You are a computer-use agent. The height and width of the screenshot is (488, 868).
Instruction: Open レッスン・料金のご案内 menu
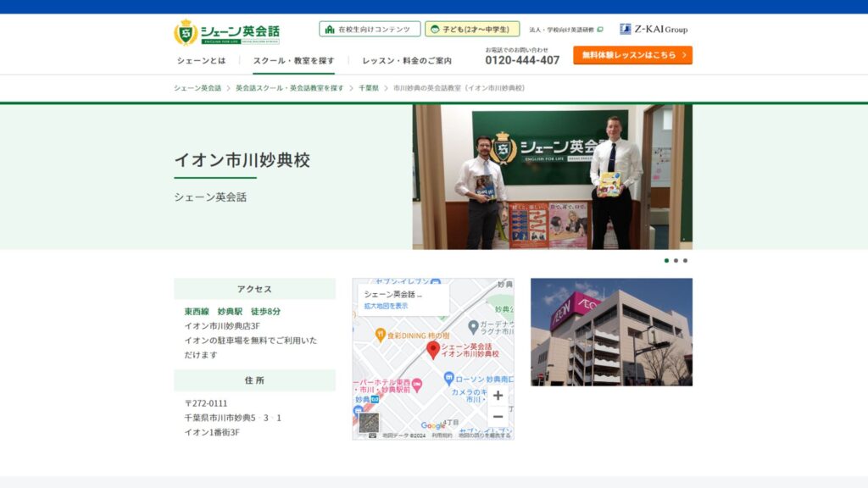click(407, 61)
